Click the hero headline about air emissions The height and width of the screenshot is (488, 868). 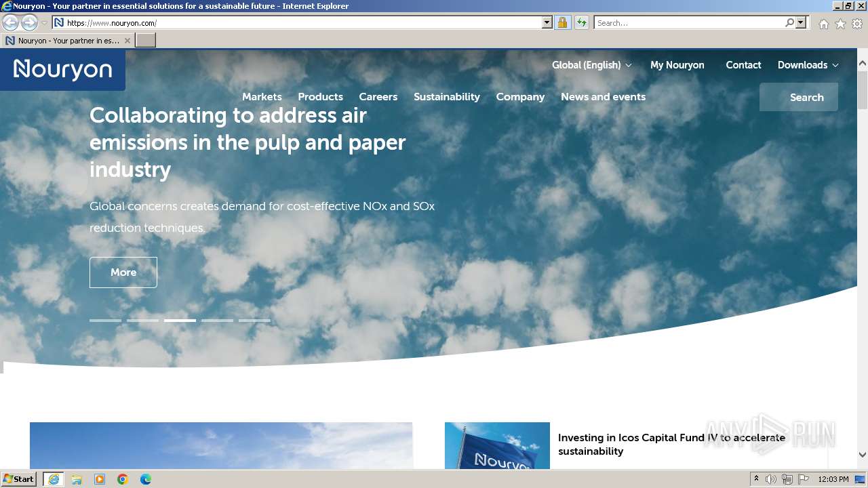248,142
